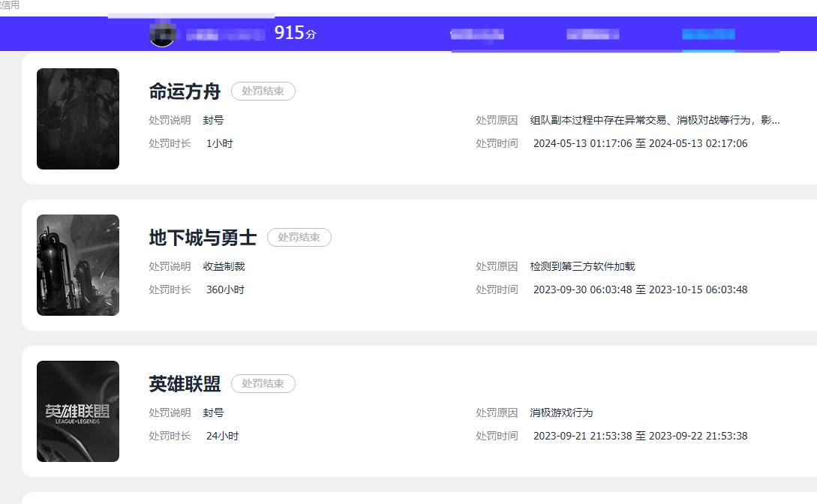Select the middle navigation tab

(592, 34)
